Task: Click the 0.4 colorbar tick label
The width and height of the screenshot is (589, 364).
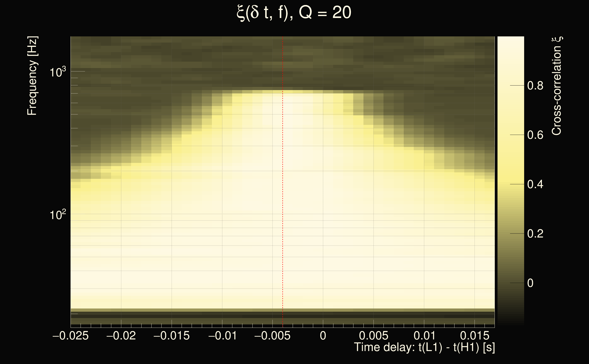Action: 535,185
